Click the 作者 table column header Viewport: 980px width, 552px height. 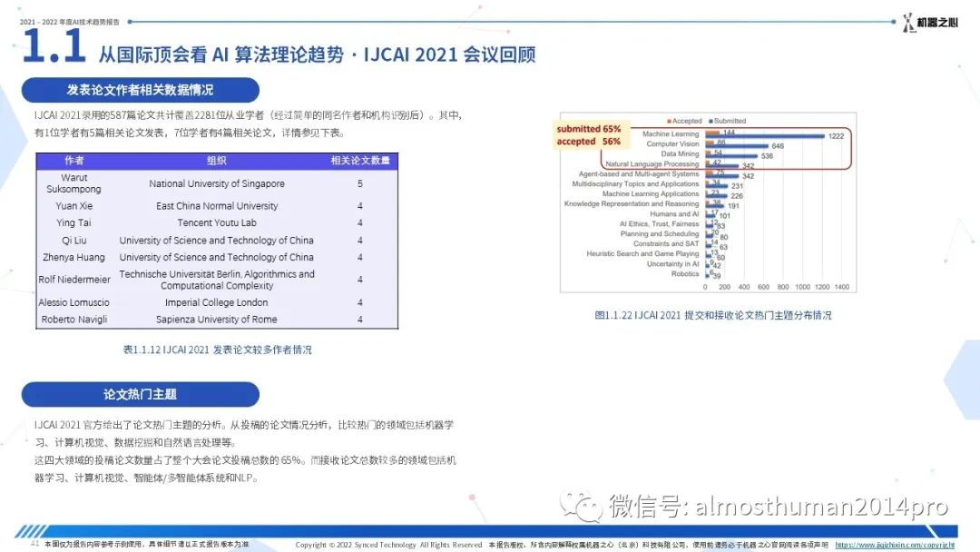(x=73, y=162)
